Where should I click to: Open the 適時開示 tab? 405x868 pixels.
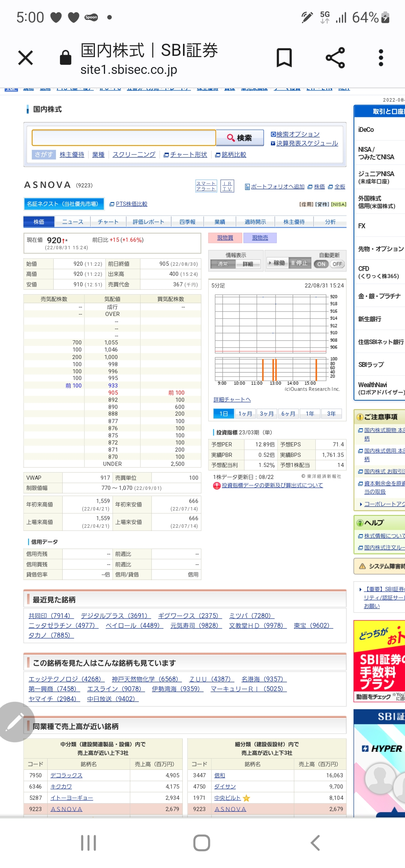pyautogui.click(x=255, y=222)
